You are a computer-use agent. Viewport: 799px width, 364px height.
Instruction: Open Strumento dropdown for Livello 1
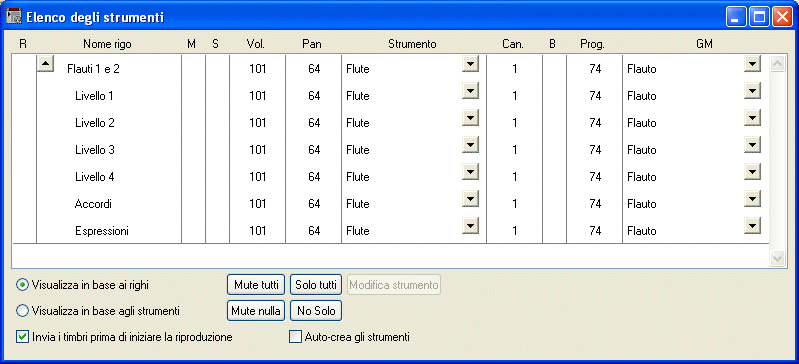click(x=471, y=91)
